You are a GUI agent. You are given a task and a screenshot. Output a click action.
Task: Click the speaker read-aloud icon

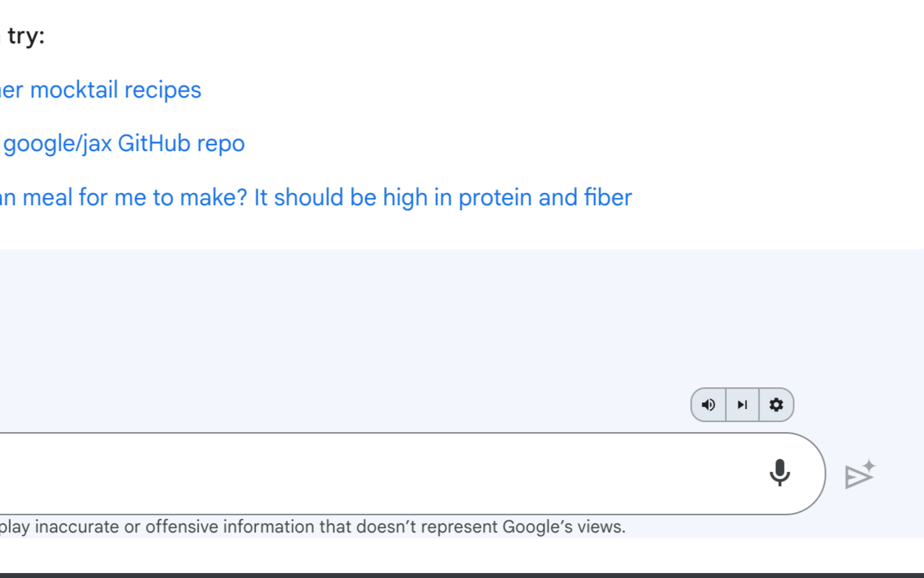(x=708, y=405)
